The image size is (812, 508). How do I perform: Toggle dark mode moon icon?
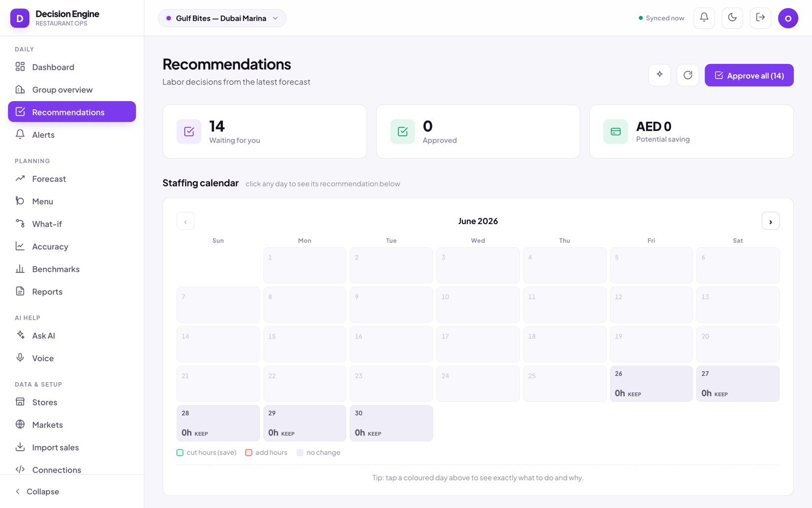[732, 18]
